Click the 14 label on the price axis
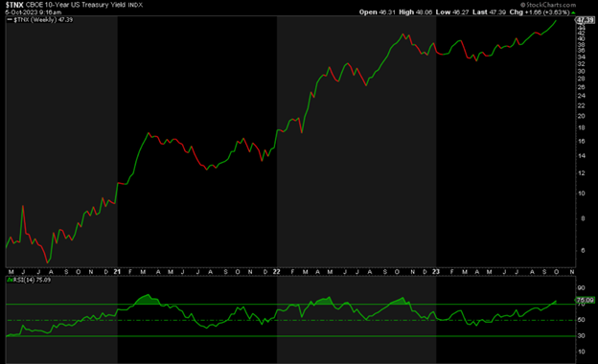 (581, 156)
